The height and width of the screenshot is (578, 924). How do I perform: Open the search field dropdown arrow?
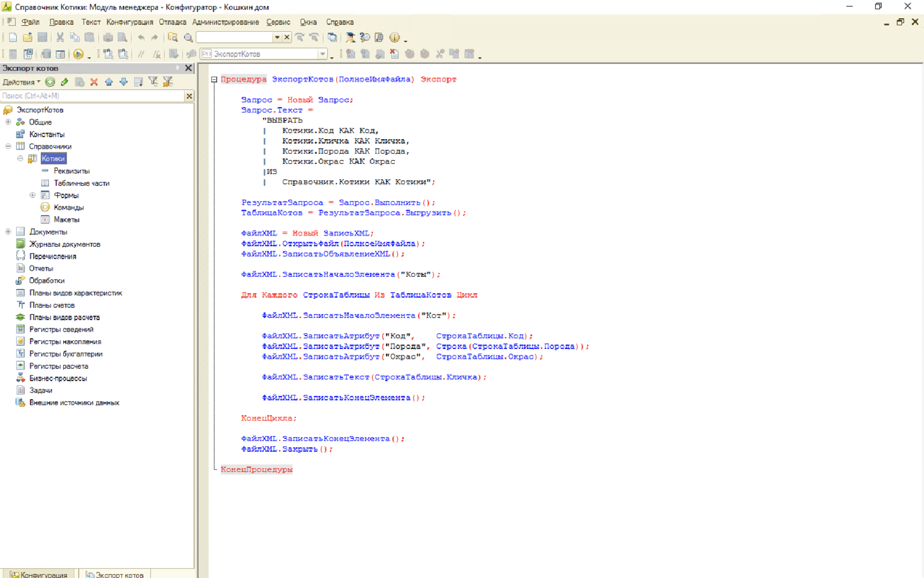pos(277,37)
